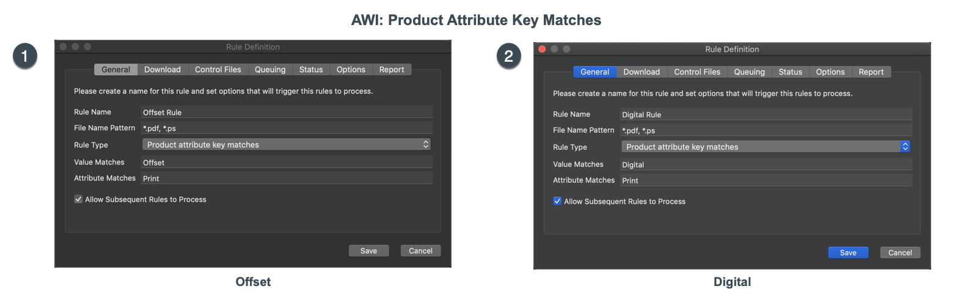The width and height of the screenshot is (980, 308).
Task: Click the blue Save button in Digital dialog
Action: coord(848,252)
